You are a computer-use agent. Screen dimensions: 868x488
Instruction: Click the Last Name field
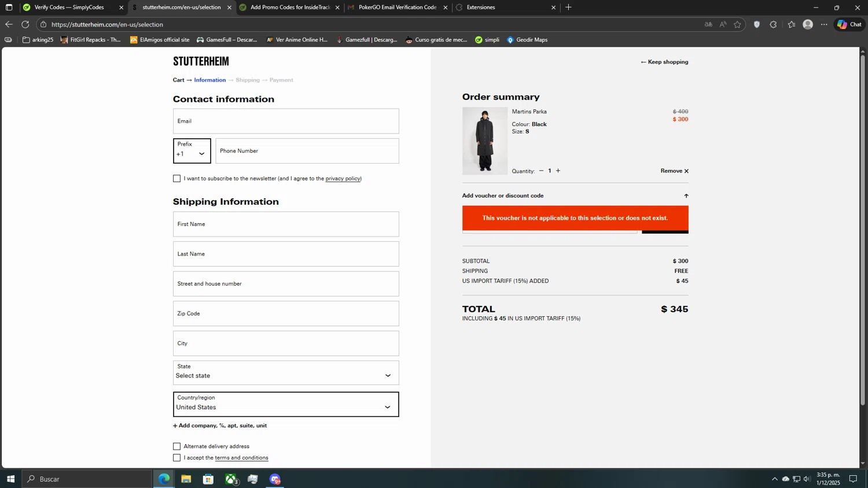click(x=286, y=254)
